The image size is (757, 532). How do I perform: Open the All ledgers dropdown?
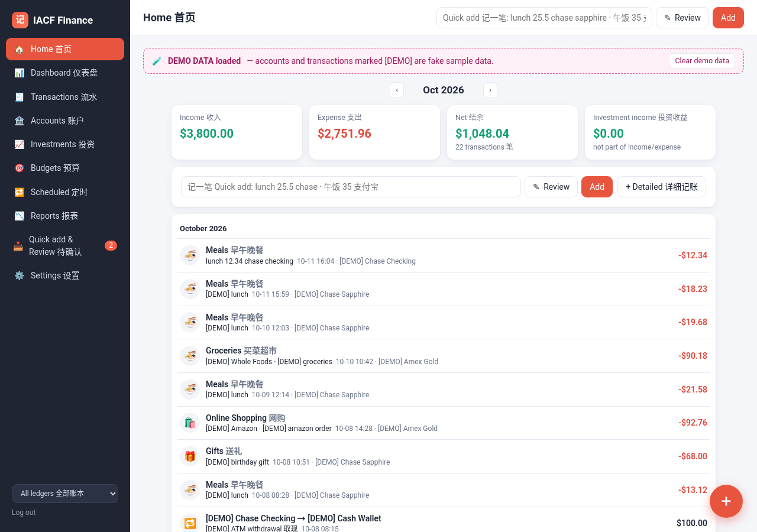[65, 494]
